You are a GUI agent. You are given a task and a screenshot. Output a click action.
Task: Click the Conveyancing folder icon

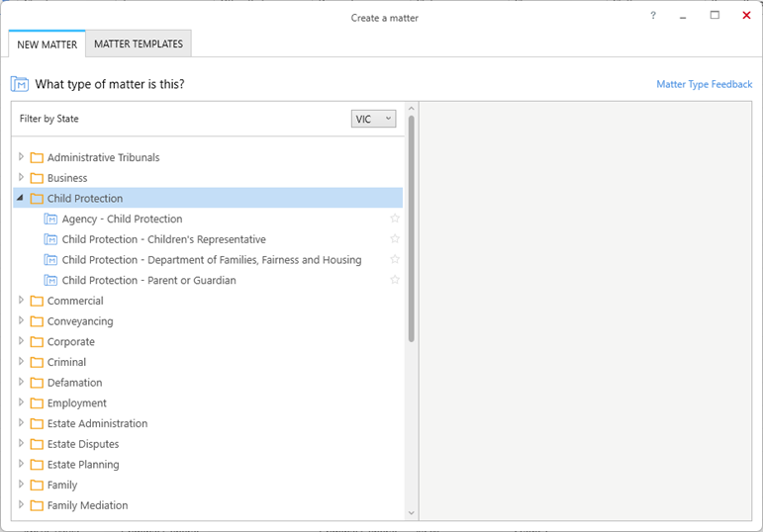pos(37,321)
